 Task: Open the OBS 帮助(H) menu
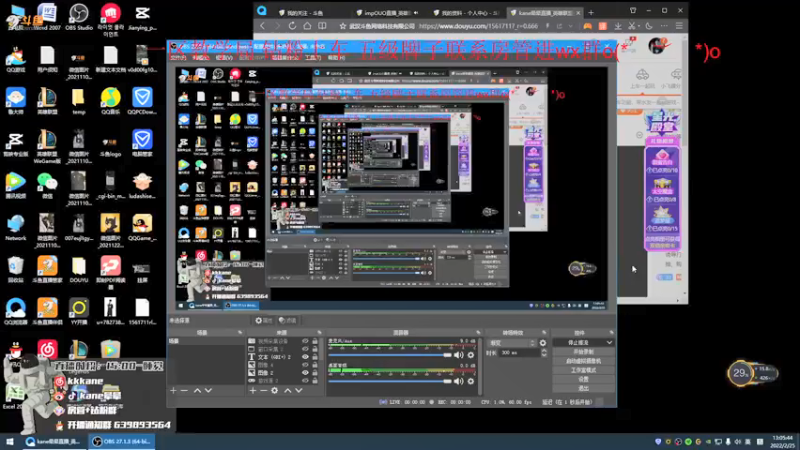(336, 58)
